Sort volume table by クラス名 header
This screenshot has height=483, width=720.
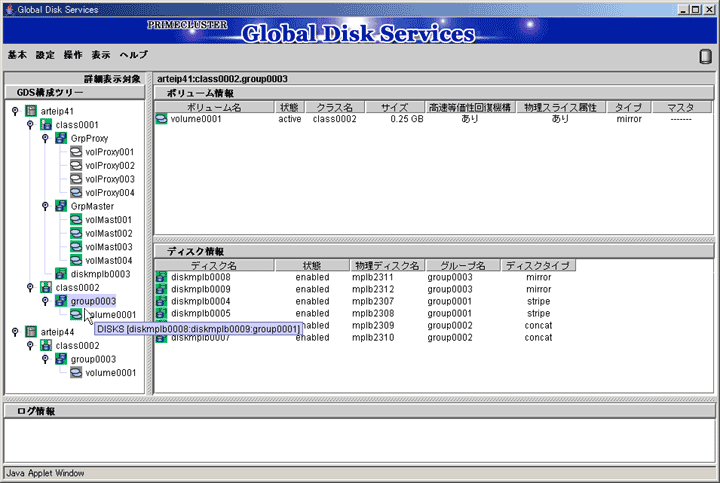[335, 107]
